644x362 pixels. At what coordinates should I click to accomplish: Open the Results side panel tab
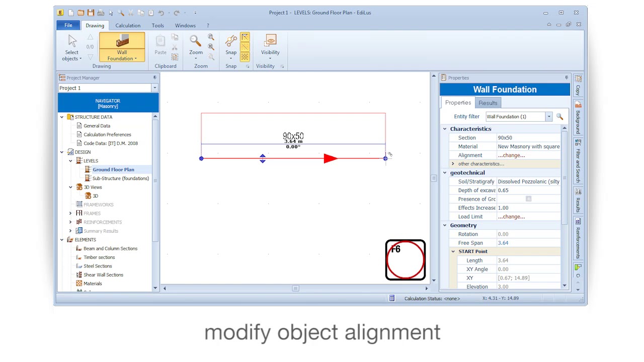(x=578, y=200)
